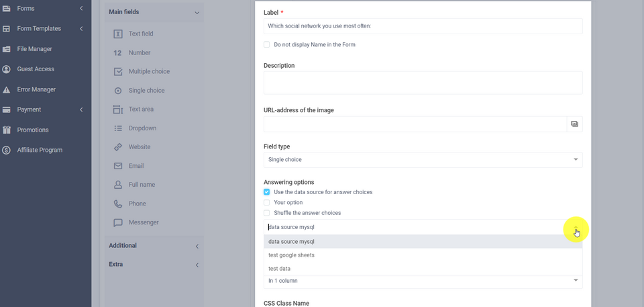This screenshot has height=307, width=644.
Task: Expand the Extra fields section
Action: [x=154, y=265]
